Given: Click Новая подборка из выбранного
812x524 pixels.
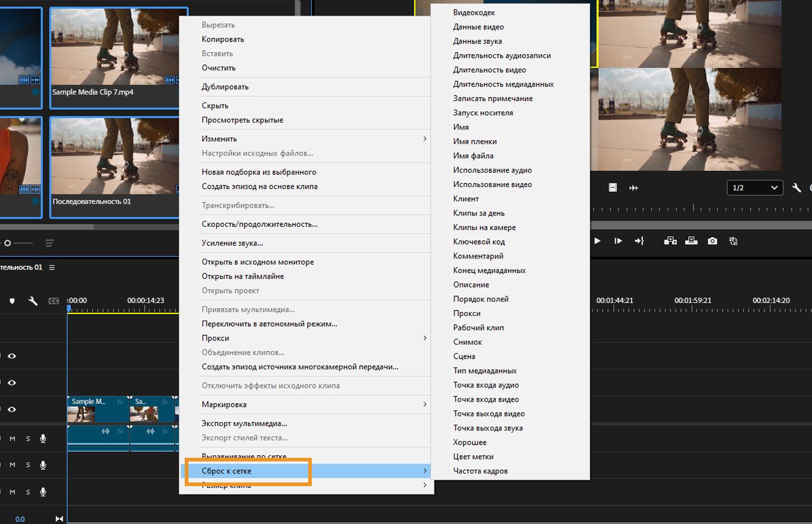Looking at the screenshot, I should [259, 172].
